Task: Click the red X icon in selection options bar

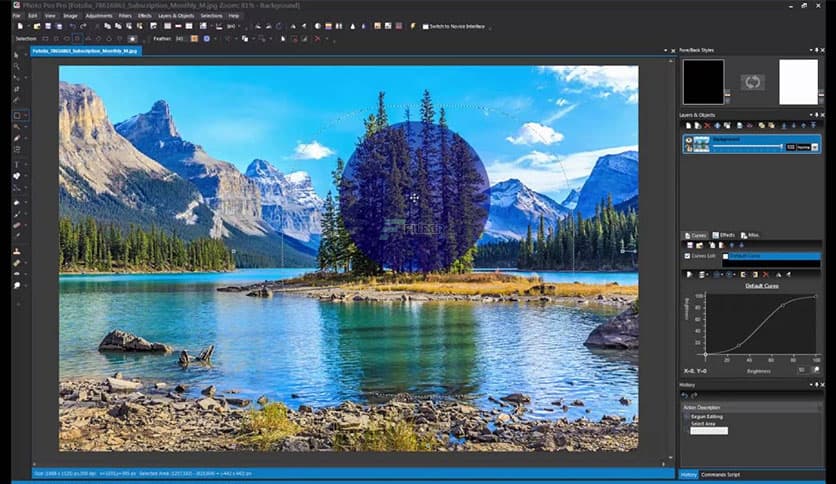Action: click(x=318, y=38)
